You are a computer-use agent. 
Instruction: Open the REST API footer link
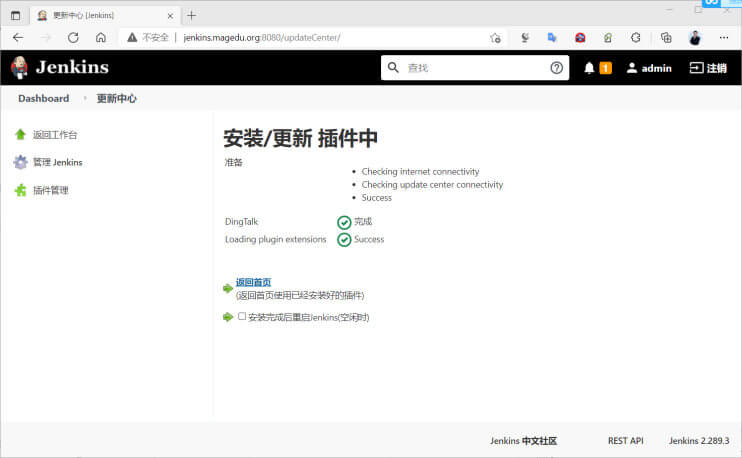coord(626,441)
